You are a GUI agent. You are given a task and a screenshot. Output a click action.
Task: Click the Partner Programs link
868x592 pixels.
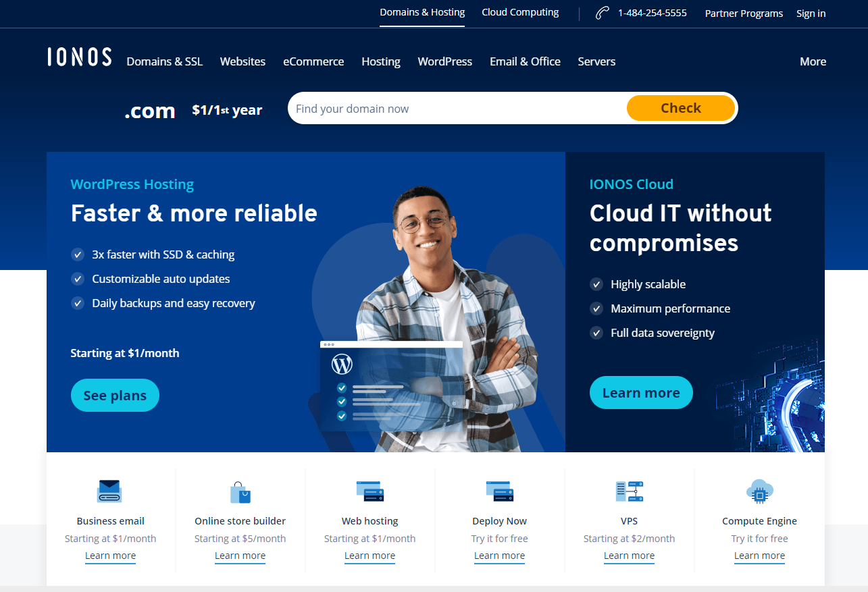click(744, 14)
